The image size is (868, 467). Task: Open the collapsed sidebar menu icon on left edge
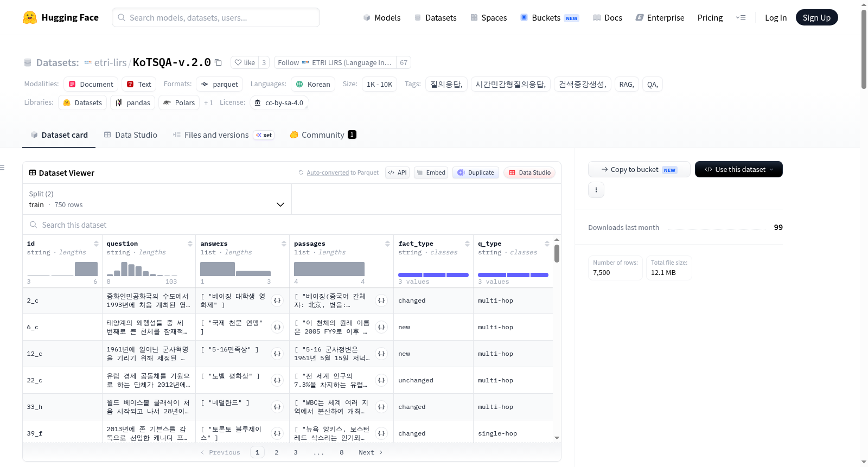coord(2,168)
